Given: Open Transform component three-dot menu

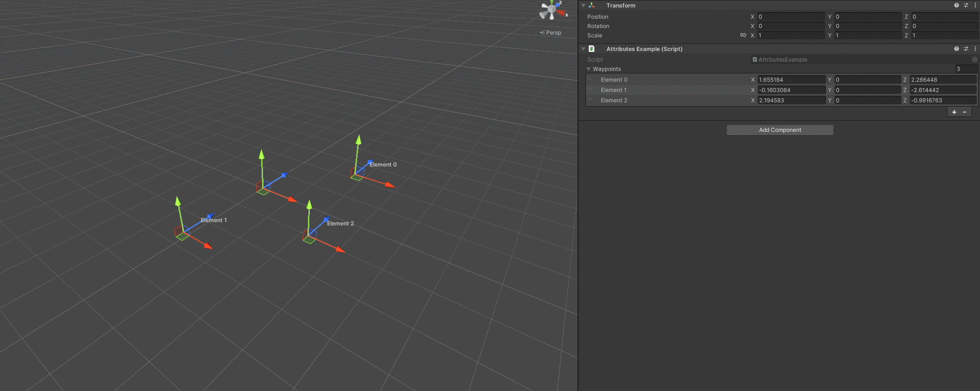Looking at the screenshot, I should pos(975,5).
